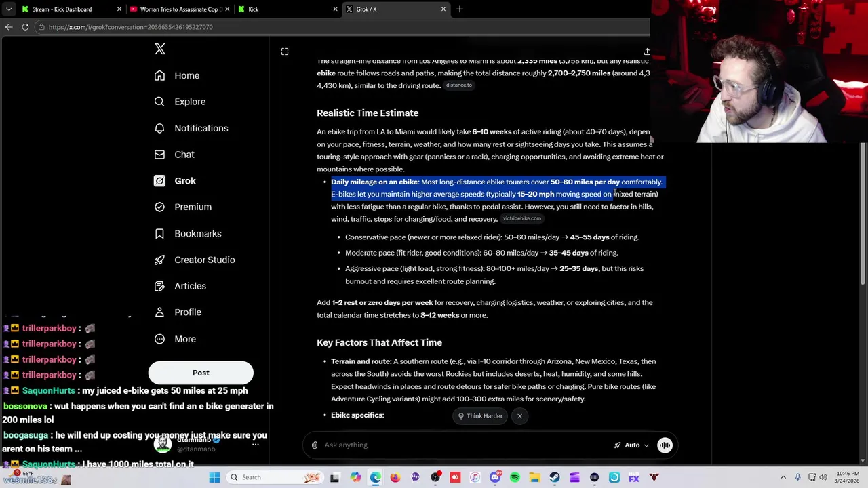This screenshot has height=488, width=868.
Task: Open Discord from taskbar
Action: [x=495, y=478]
